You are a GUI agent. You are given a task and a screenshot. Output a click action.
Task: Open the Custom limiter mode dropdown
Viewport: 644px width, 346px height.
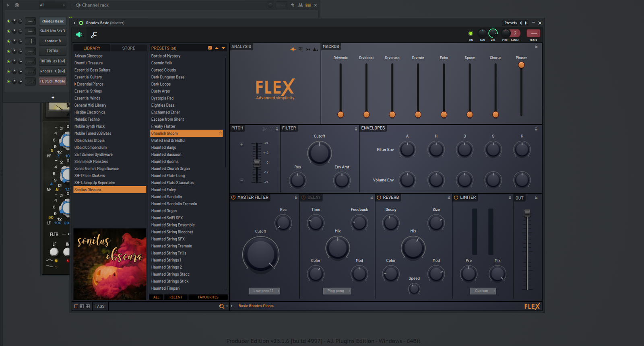click(x=483, y=291)
